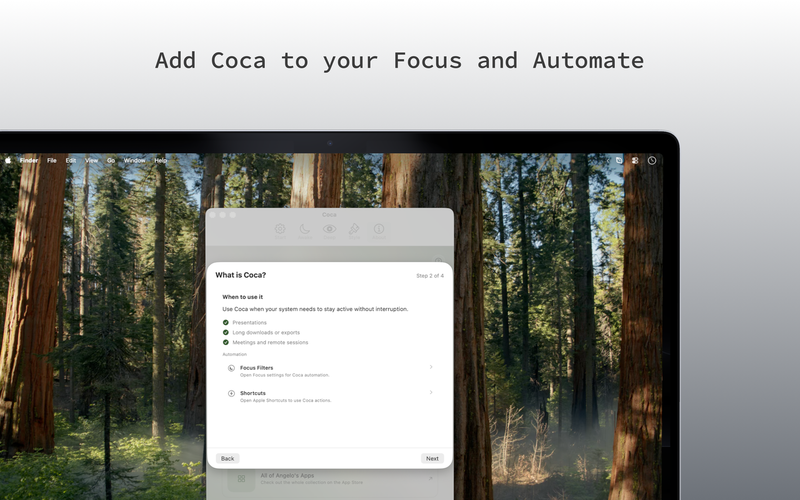Click the Presentations green checkmark

226,322
